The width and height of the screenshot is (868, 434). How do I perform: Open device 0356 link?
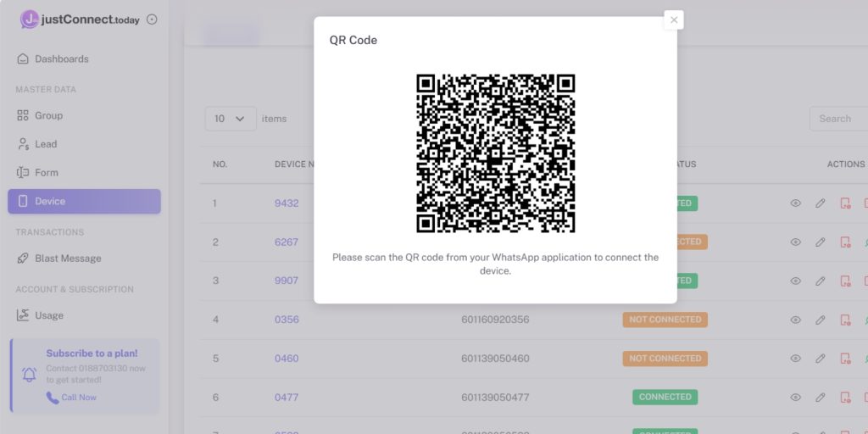click(x=287, y=320)
